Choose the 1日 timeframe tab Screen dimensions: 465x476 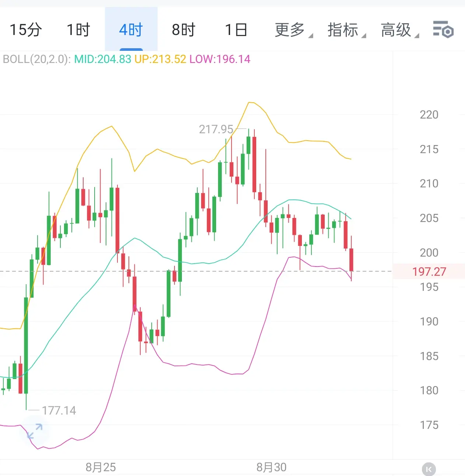point(236,30)
